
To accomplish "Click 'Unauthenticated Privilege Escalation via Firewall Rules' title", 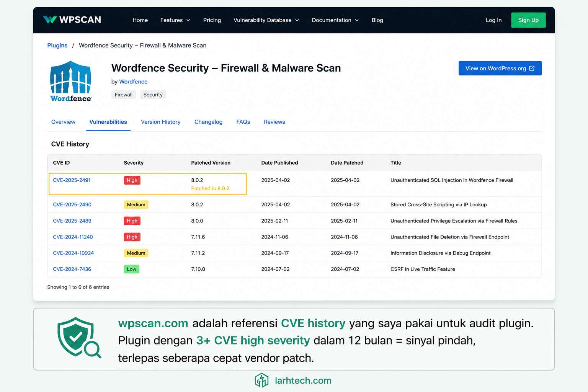I will (454, 220).
